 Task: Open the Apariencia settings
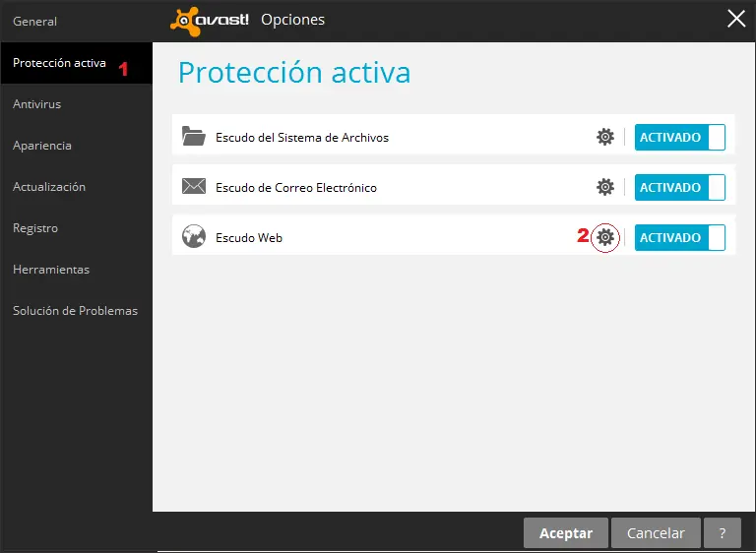(76, 146)
